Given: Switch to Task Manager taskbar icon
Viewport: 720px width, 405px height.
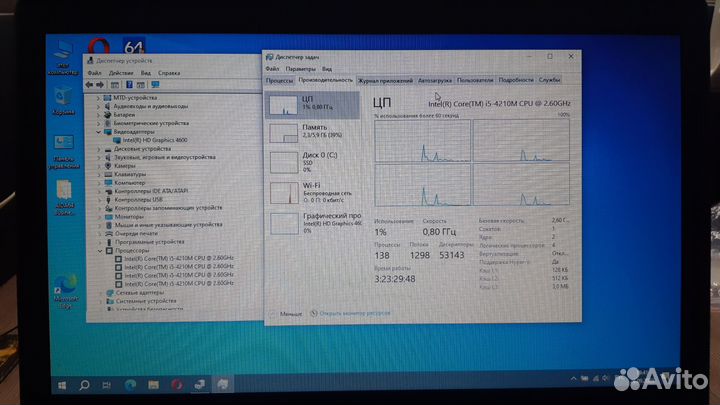Looking at the screenshot, I should click(223, 384).
